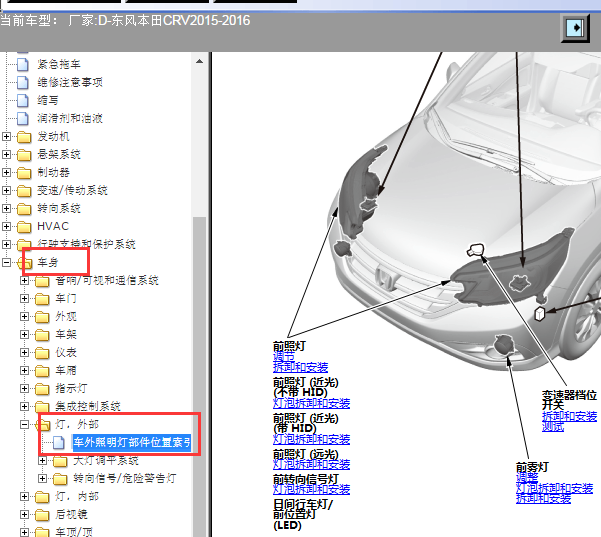This screenshot has width=601, height=537.
Task: Click the folder icon beside 转向系统
Action: (24, 209)
